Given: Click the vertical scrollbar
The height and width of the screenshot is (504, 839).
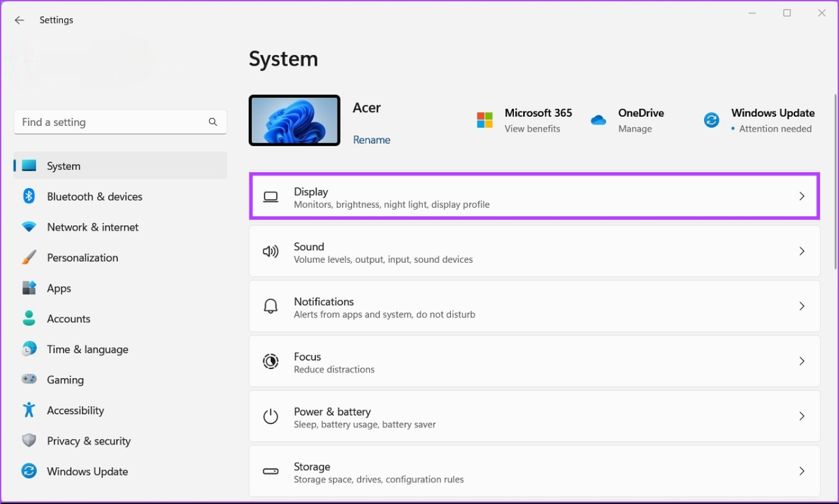Looking at the screenshot, I should 836,182.
